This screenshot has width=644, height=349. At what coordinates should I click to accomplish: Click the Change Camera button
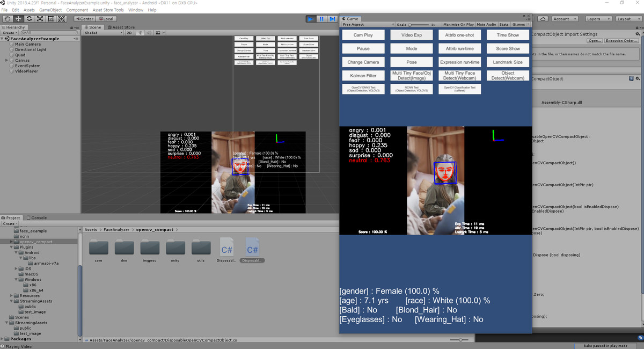point(363,62)
